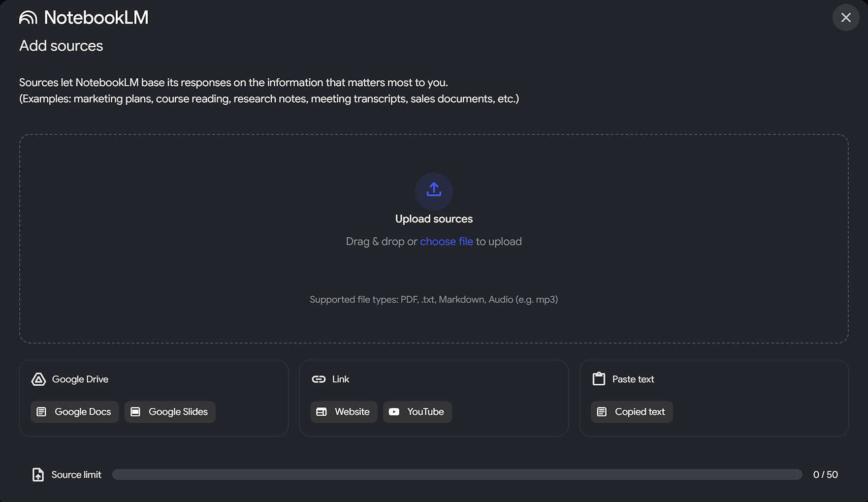Click the Upload sources heading
Image resolution: width=868 pixels, height=502 pixels.
click(434, 219)
